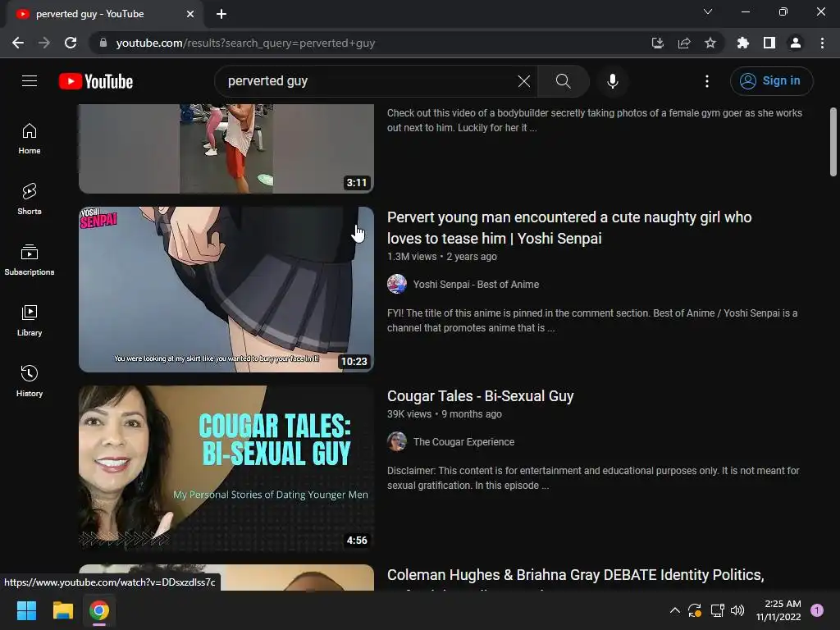Show hidden system tray icons
Screen dimensions: 840x630
675,610
